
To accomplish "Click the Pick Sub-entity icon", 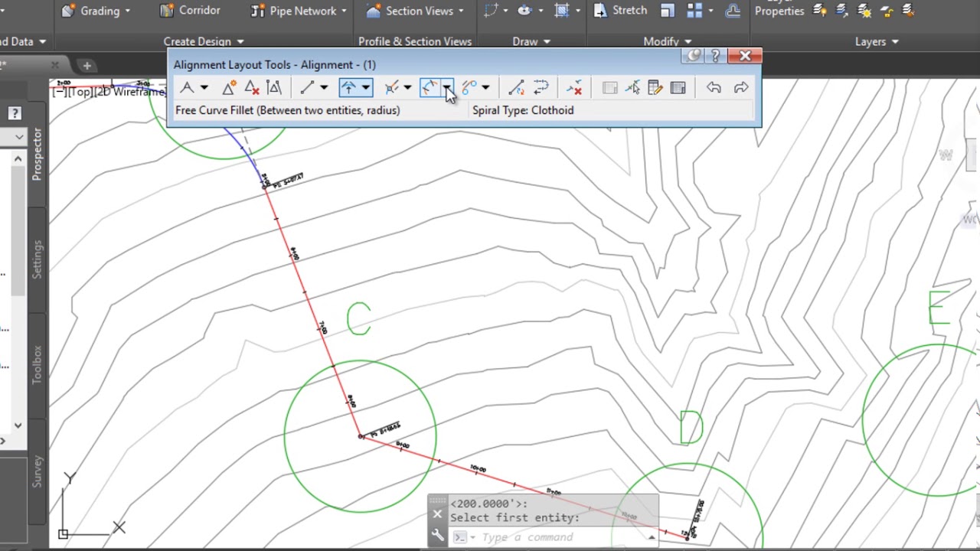I will coord(632,88).
